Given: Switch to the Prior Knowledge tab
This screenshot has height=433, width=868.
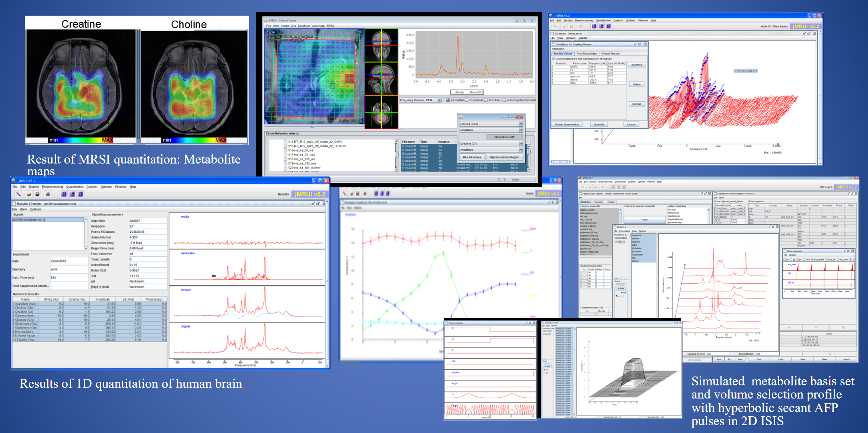Looking at the screenshot, I should pyautogui.click(x=586, y=54).
